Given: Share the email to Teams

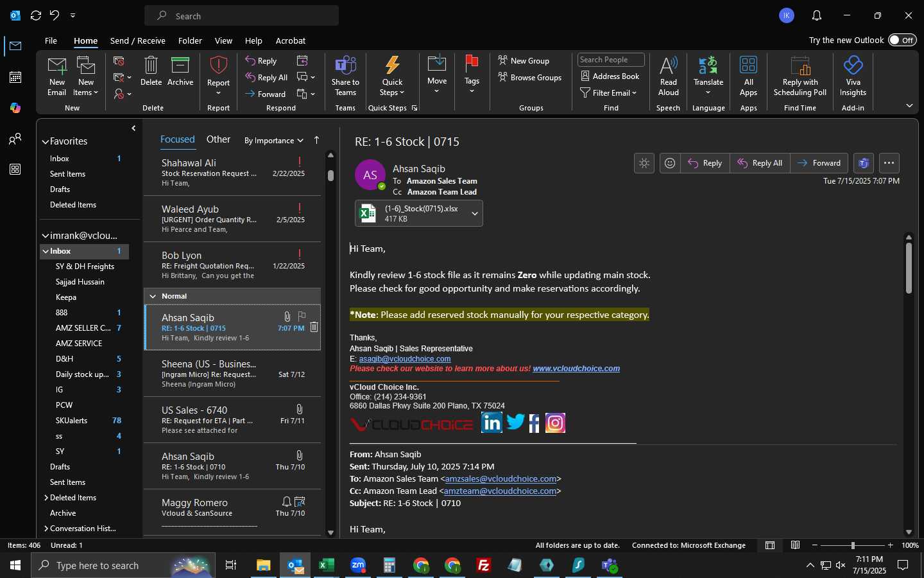Looking at the screenshot, I should (x=345, y=76).
